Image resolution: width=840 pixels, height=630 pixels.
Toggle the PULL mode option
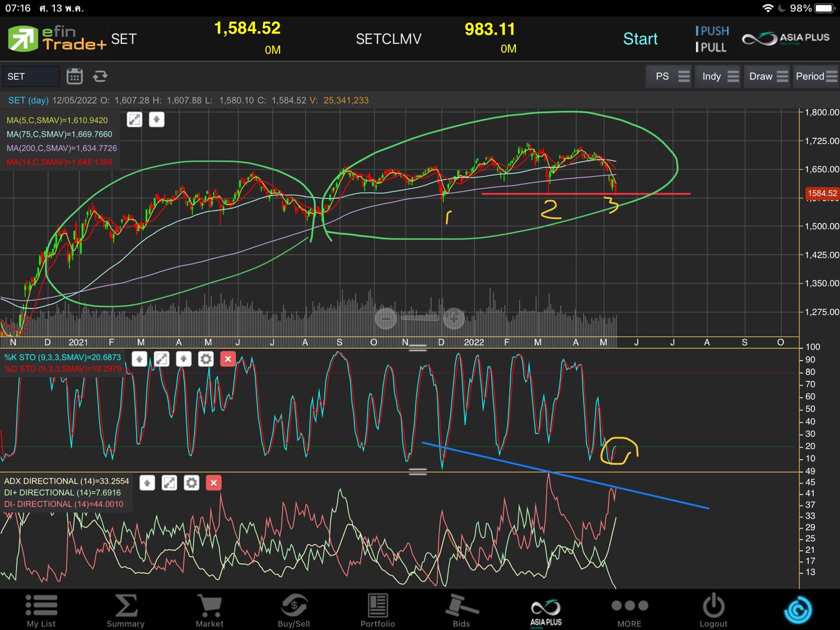coord(711,48)
